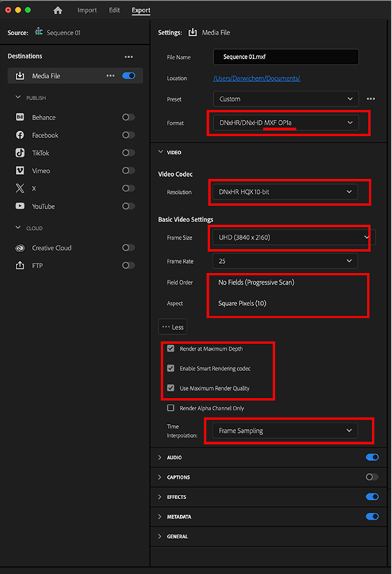392x574 pixels.
Task: Open the Documents location link
Action: [x=257, y=78]
